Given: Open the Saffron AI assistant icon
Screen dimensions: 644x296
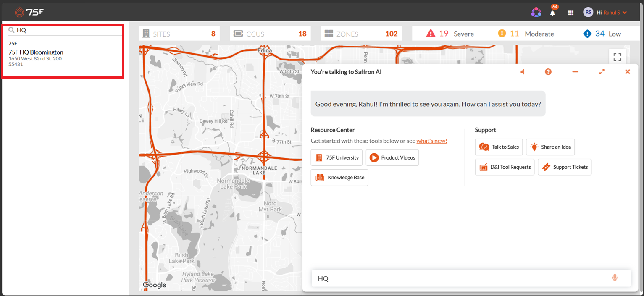Looking at the screenshot, I should tap(536, 13).
